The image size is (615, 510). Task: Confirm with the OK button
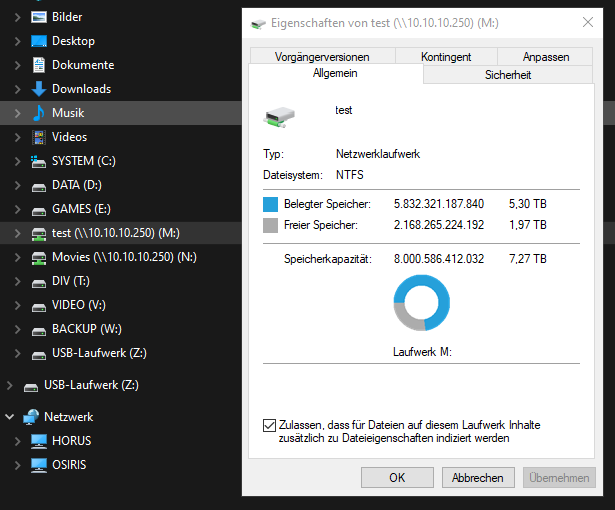(x=397, y=477)
